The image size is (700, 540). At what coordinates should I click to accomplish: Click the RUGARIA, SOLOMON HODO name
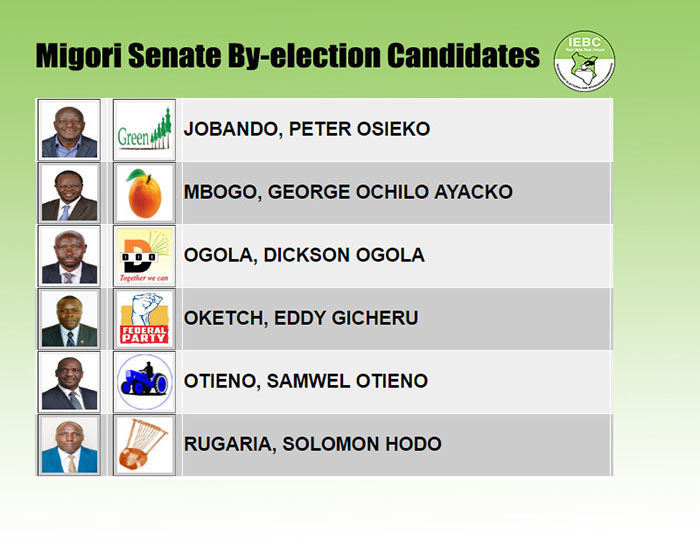[312, 444]
